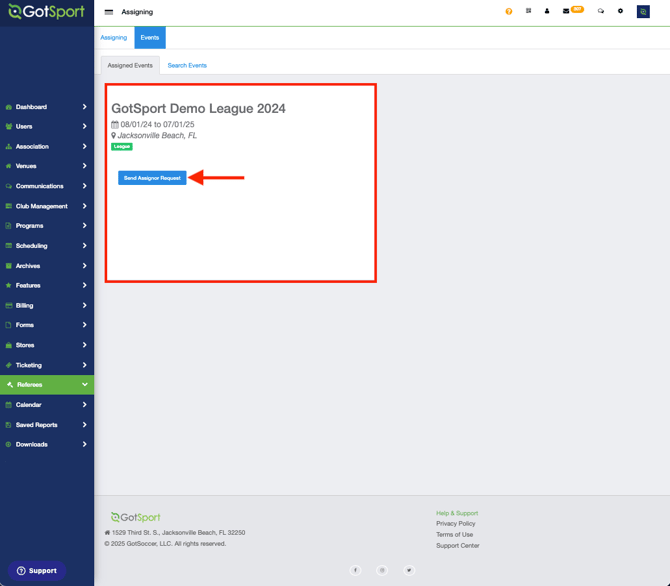Image resolution: width=670 pixels, height=586 pixels.
Task: Open the Archives menu label
Action: click(x=28, y=266)
